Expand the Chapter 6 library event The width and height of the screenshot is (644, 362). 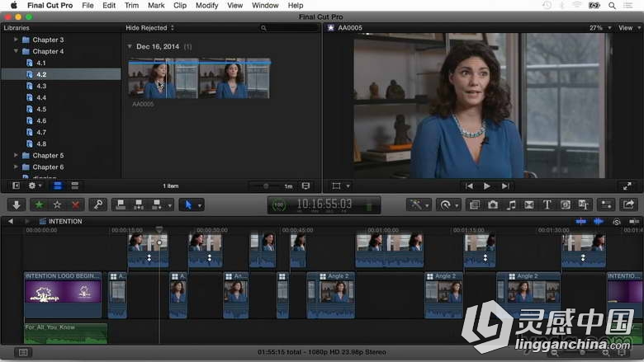pos(16,167)
